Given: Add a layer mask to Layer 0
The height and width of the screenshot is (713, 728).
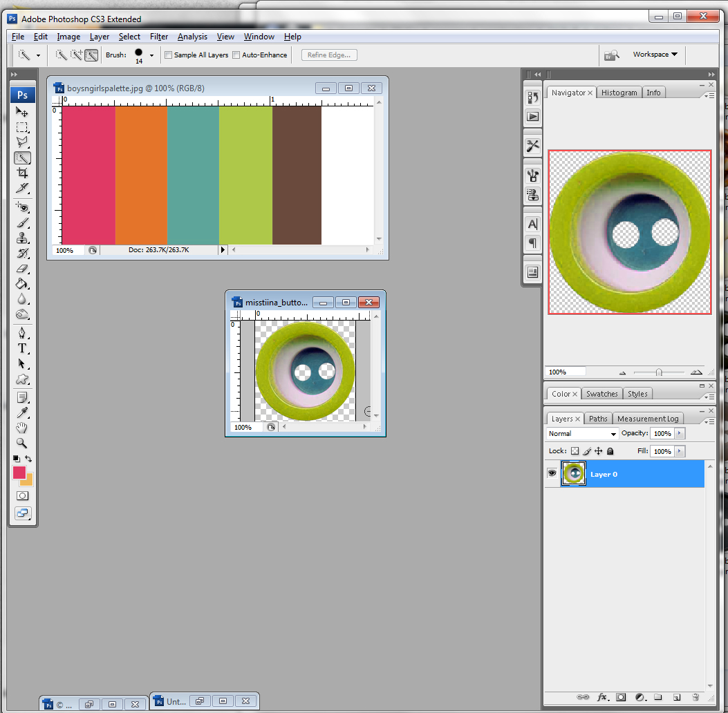Looking at the screenshot, I should 622,698.
